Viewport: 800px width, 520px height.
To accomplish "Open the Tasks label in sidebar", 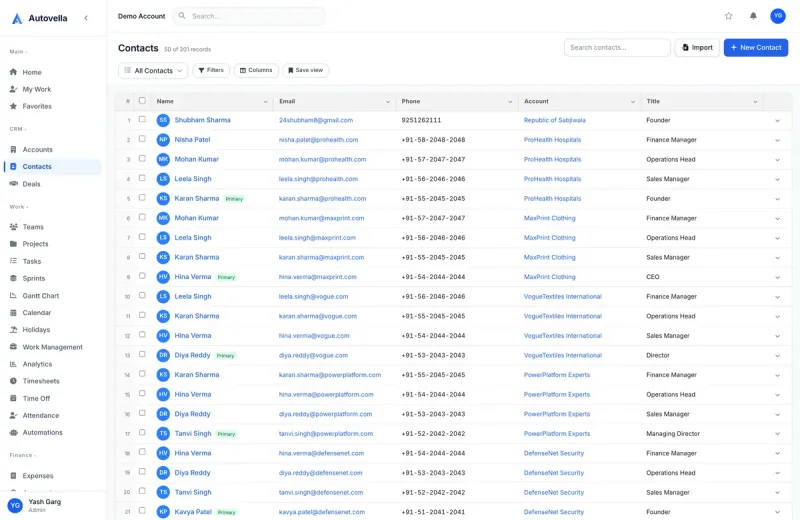I will point(32,261).
